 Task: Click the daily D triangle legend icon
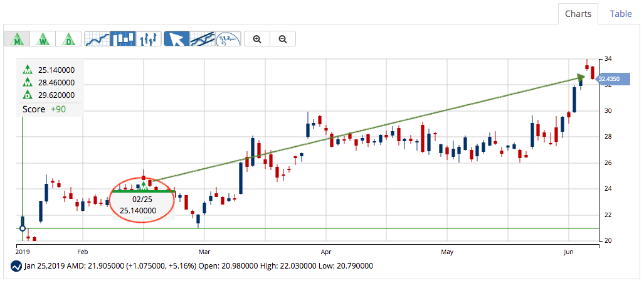(28, 95)
